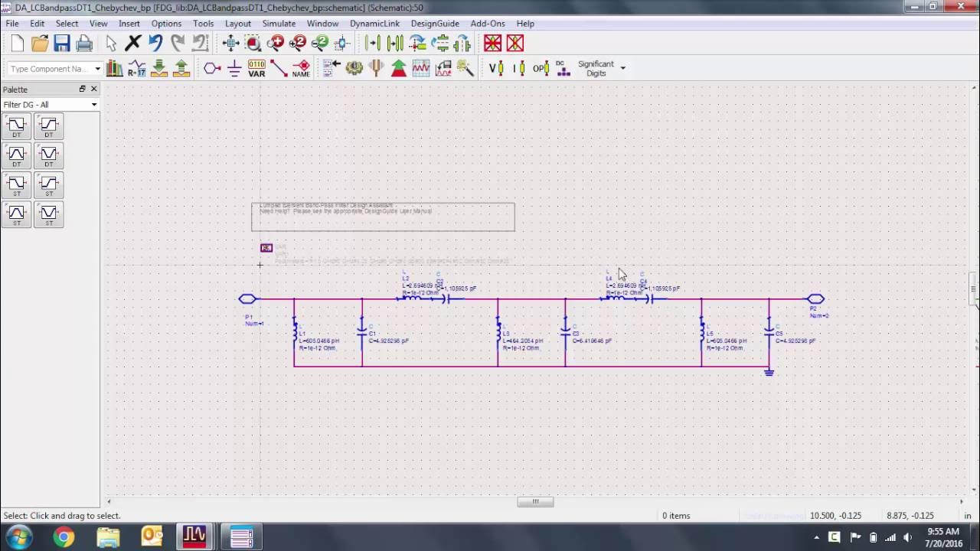
Task: Add a wire/pin label with NAME icon
Action: 301,68
